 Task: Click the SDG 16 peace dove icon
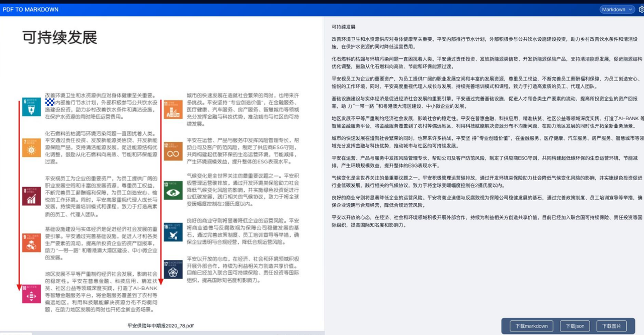(173, 232)
